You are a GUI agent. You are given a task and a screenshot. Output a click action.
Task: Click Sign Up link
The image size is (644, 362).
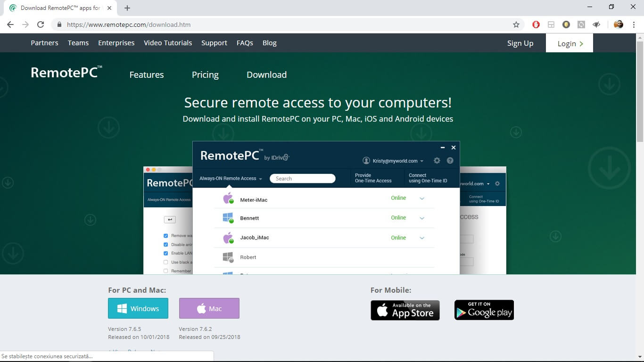[x=520, y=43]
